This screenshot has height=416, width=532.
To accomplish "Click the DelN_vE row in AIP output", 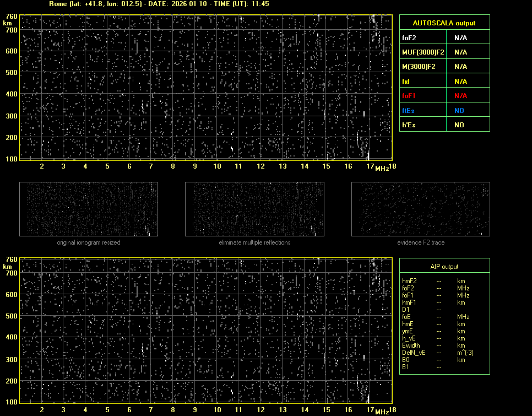I will (x=412, y=353).
